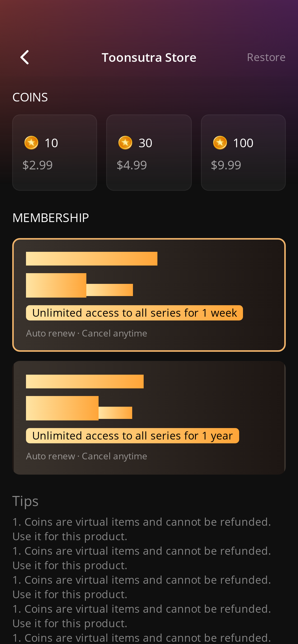Tap the Toonsutra Store title

[149, 57]
